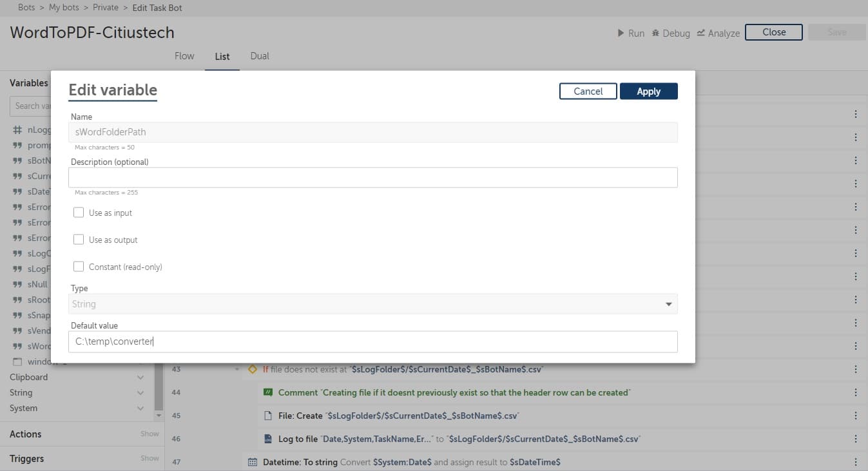Enable the Use as input checkbox

[x=79, y=213]
